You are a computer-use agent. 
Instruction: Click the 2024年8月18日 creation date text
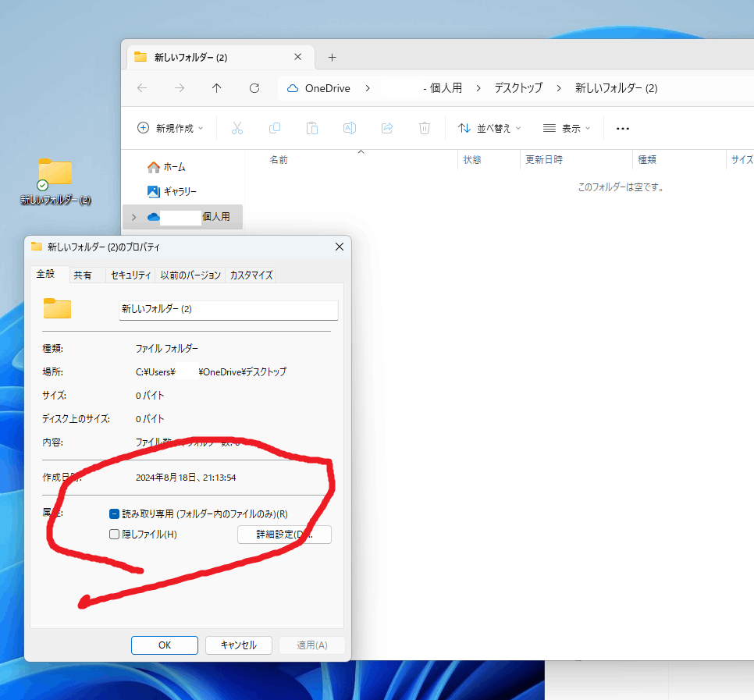point(186,478)
